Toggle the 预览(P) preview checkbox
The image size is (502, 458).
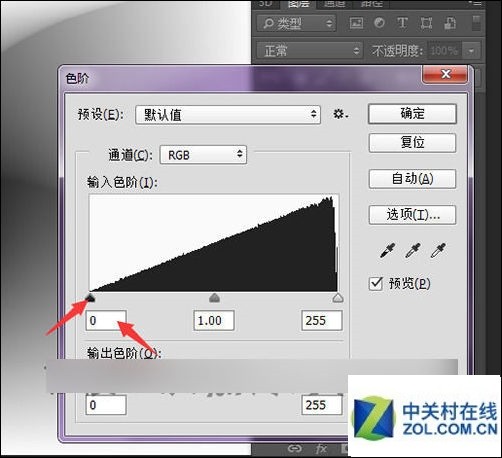[x=376, y=284]
